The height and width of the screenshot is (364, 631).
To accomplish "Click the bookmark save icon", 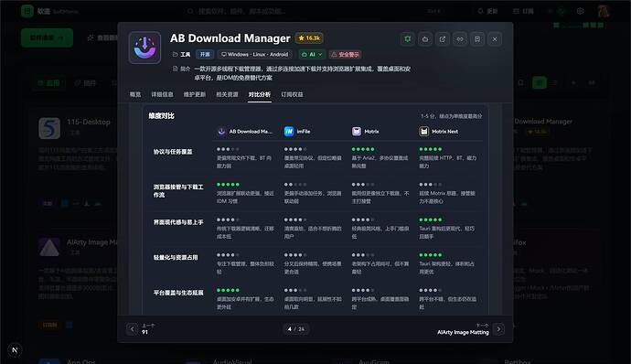I will pos(477,39).
